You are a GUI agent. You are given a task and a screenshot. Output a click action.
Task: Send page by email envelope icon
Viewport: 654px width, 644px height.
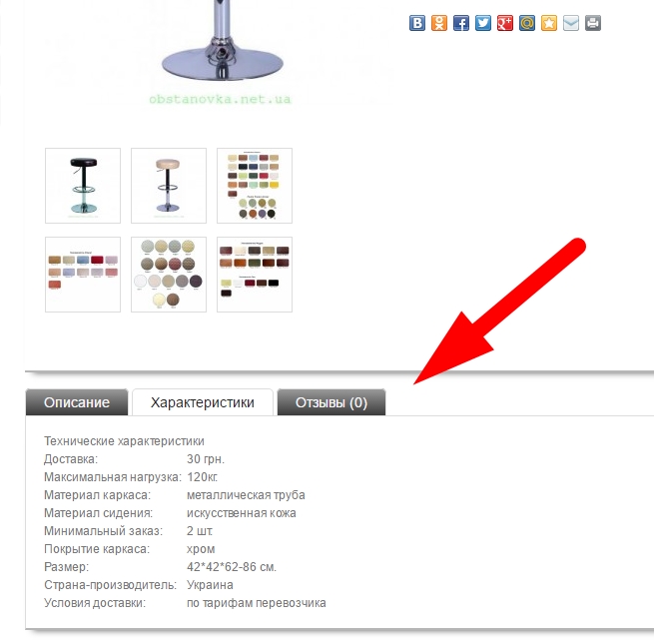(x=571, y=23)
